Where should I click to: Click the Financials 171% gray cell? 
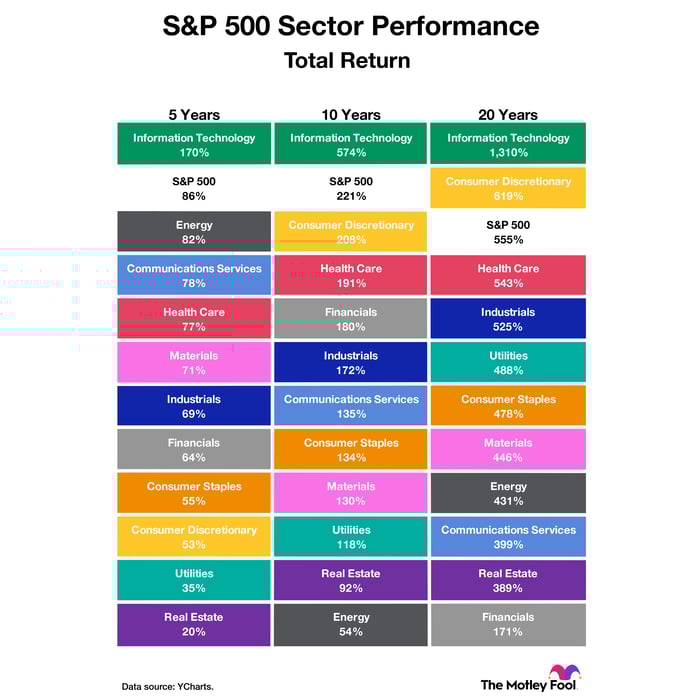click(508, 624)
